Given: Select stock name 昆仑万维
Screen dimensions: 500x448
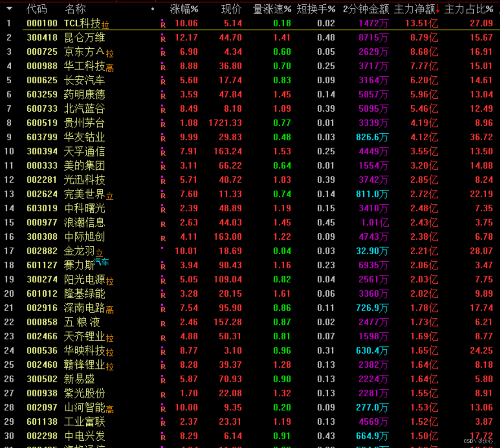Looking at the screenshot, I should coord(85,38).
